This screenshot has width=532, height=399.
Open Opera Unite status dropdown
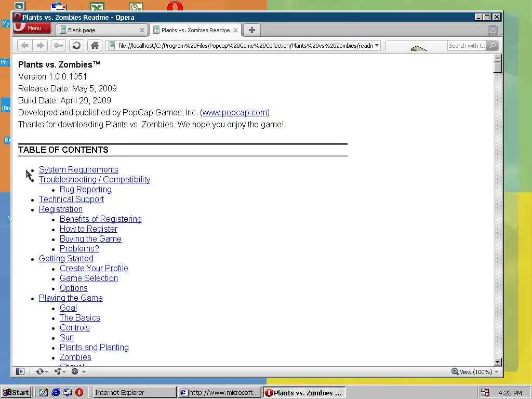[60, 371]
